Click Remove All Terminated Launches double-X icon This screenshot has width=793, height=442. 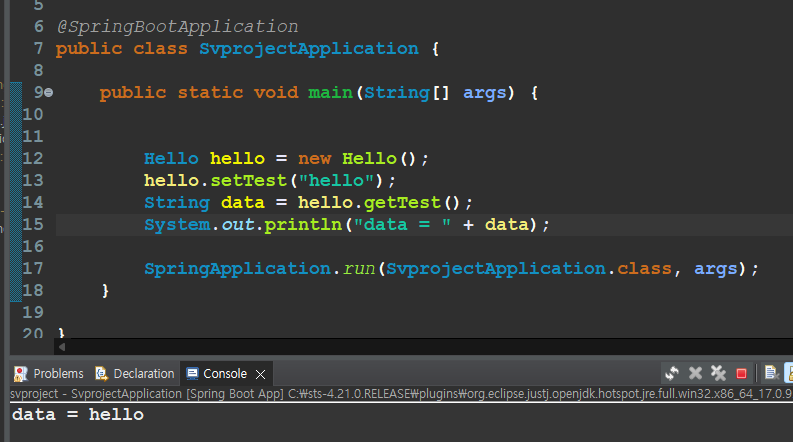(x=718, y=374)
